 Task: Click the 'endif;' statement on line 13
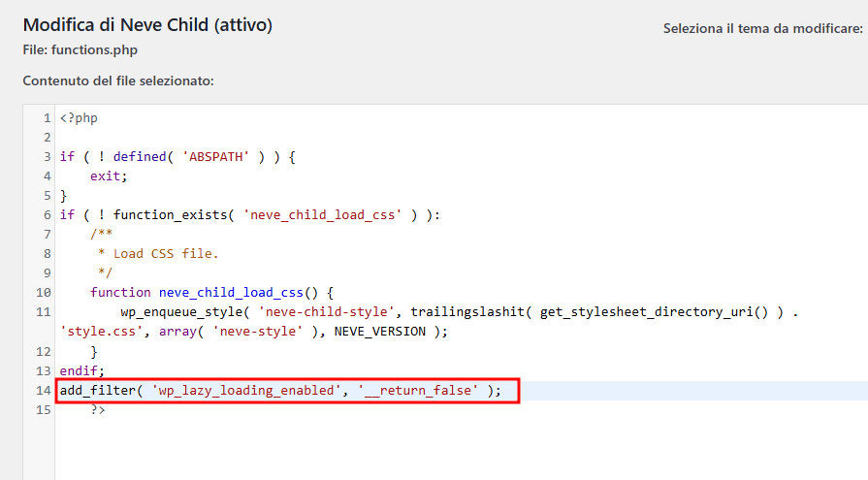click(x=81, y=370)
